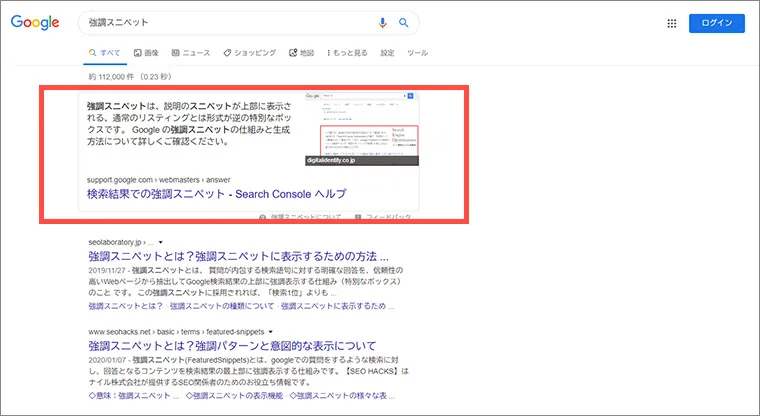Open sitelink 強調スニペットの種類について
Image resolution: width=760 pixels, height=416 pixels.
[x=222, y=306]
